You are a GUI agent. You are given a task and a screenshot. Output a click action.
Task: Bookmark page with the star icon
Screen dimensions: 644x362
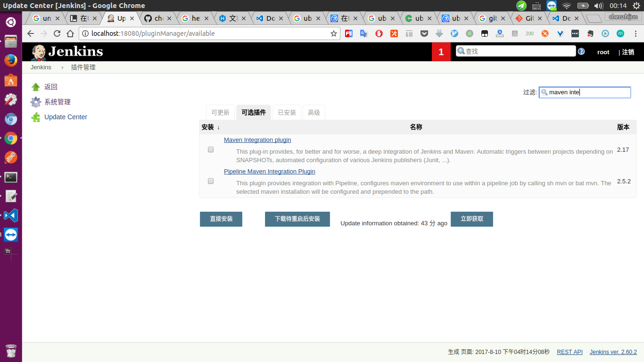334,33
